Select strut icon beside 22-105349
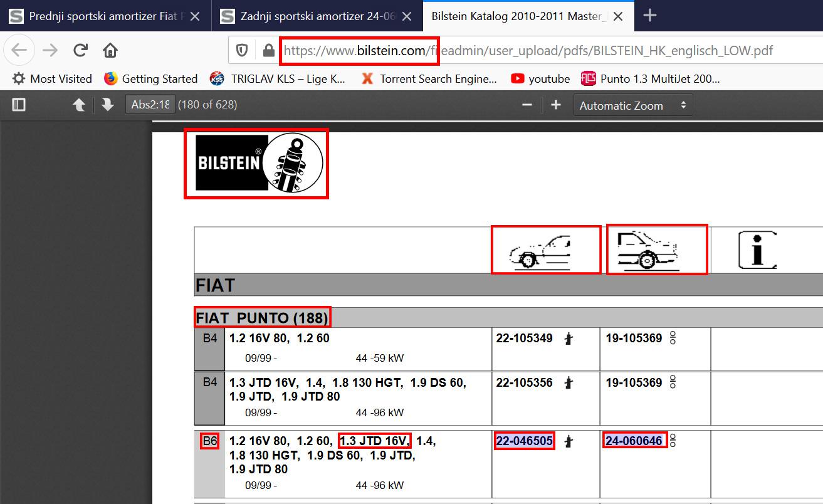 (569, 339)
